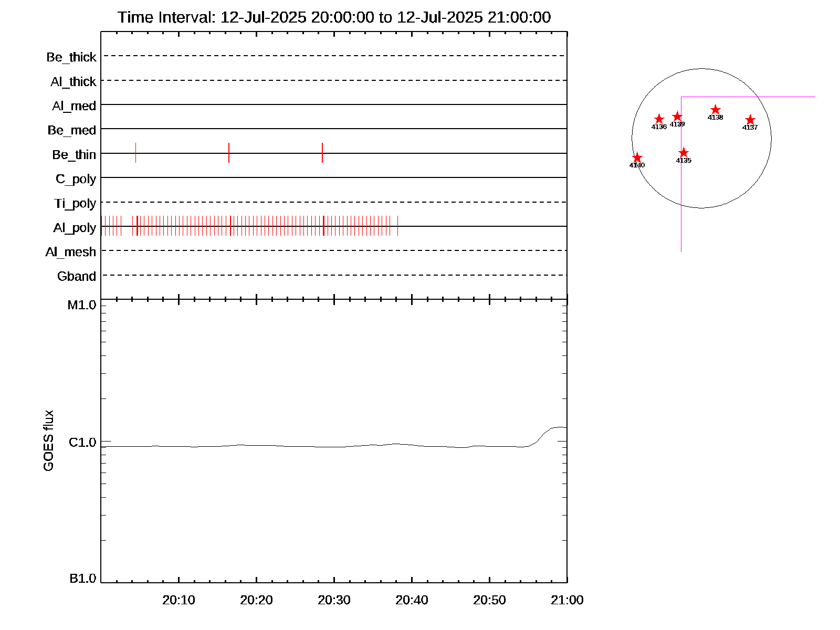Select the star marker labeled 4139
This screenshot has width=840, height=630.
pos(677,117)
